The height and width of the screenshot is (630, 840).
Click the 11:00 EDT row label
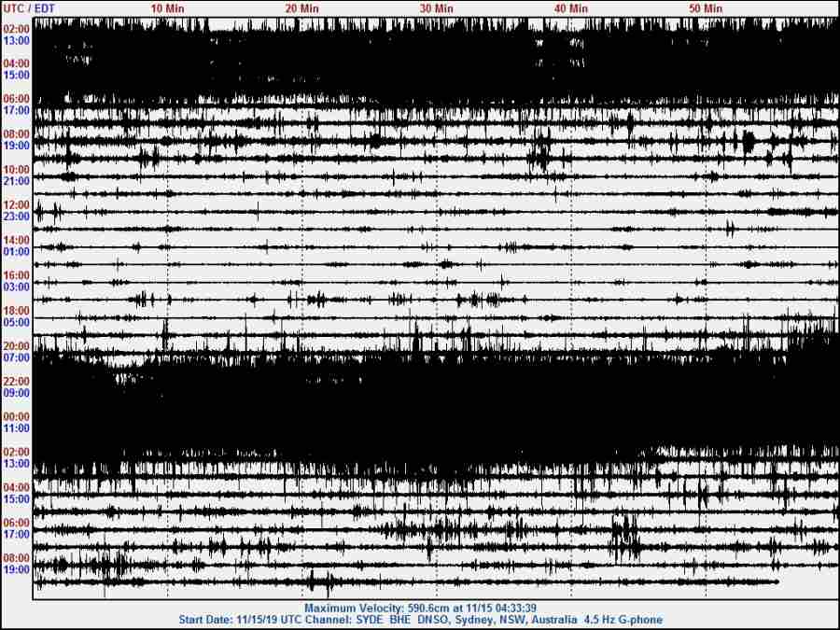tap(16, 428)
